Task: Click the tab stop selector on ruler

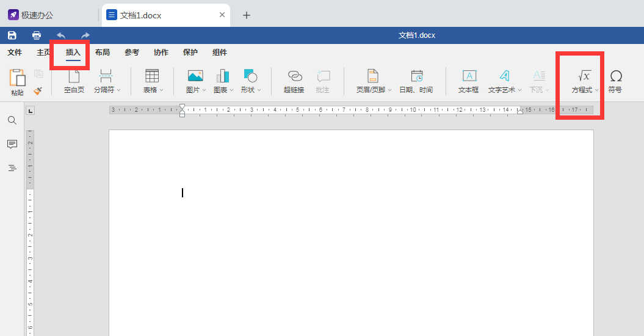Action: pos(31,111)
